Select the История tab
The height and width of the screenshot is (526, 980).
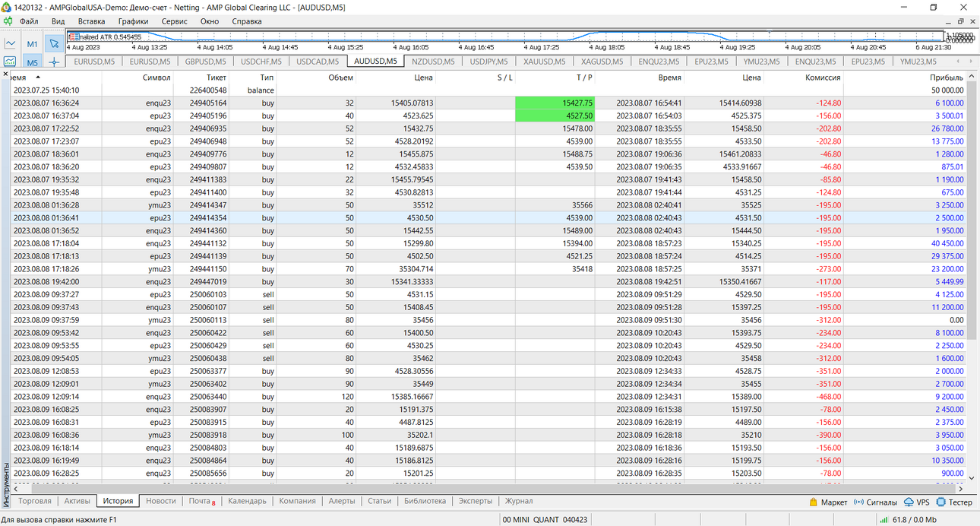pos(119,501)
